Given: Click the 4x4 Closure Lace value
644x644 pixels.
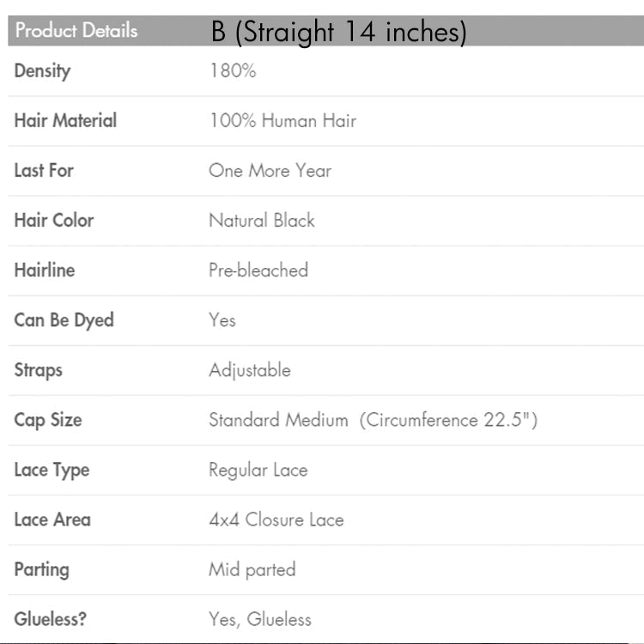Looking at the screenshot, I should pos(276,519).
